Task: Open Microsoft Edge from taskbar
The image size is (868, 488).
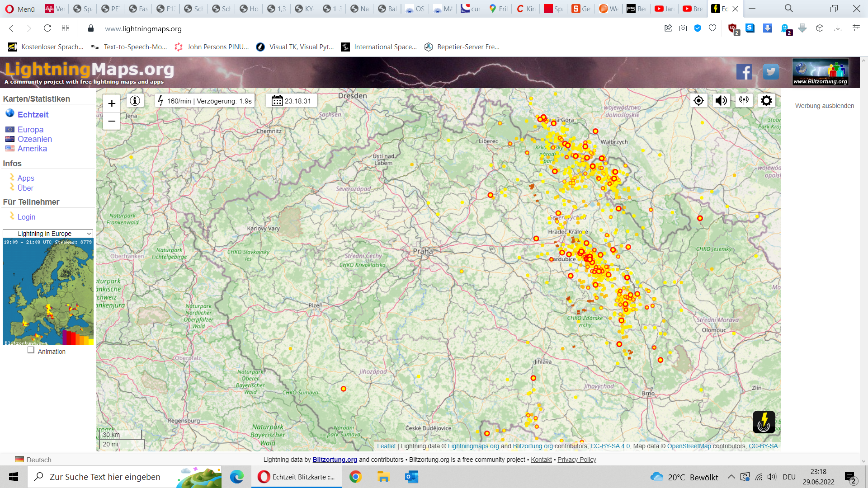Action: coord(236,477)
